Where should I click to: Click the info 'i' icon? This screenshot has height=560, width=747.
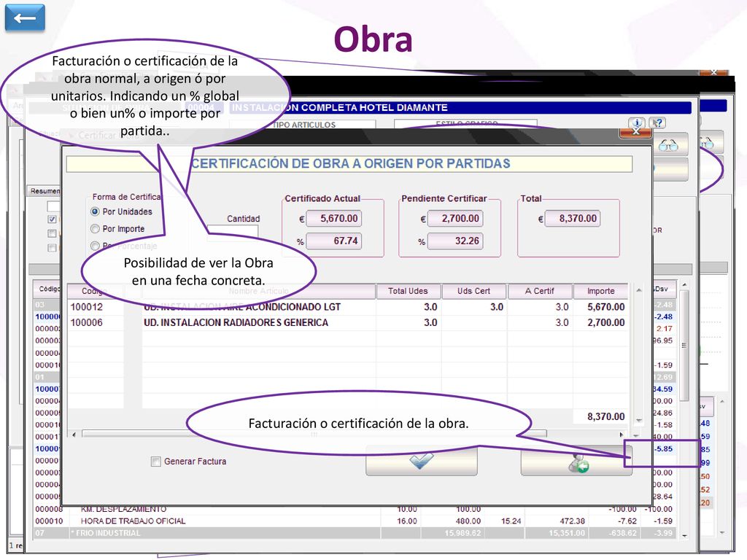click(637, 122)
